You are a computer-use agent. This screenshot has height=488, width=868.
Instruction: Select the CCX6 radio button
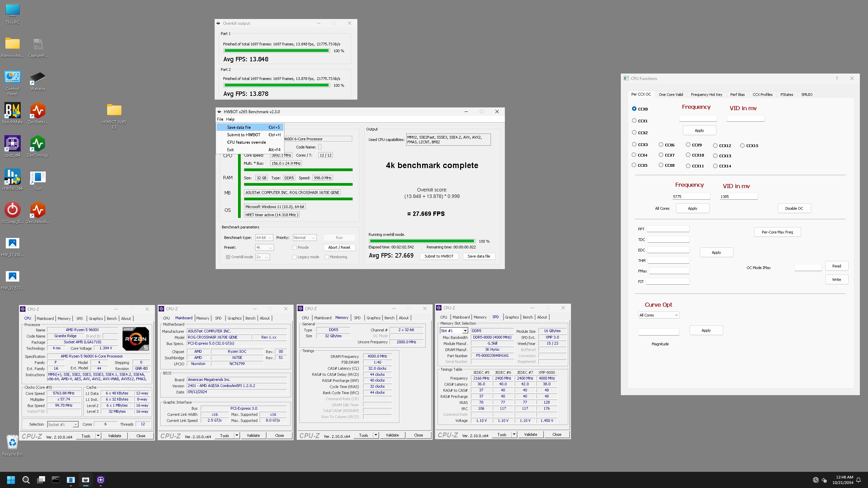point(661,145)
